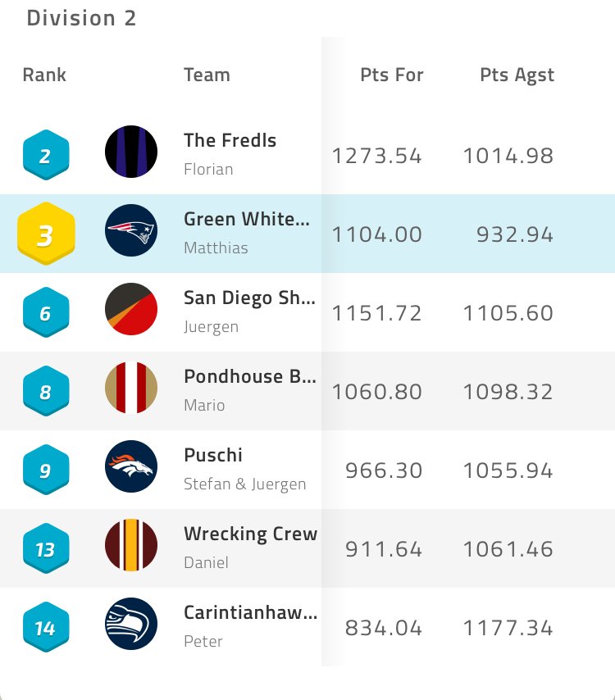The height and width of the screenshot is (700, 615).
Task: Click San Diego Sh... points for 1151.72
Action: 376,313
